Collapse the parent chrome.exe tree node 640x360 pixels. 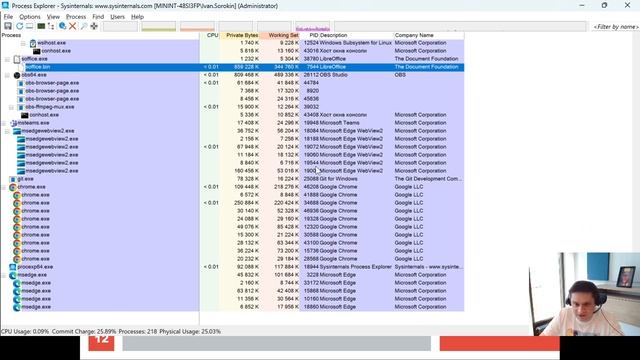click(x=4, y=187)
